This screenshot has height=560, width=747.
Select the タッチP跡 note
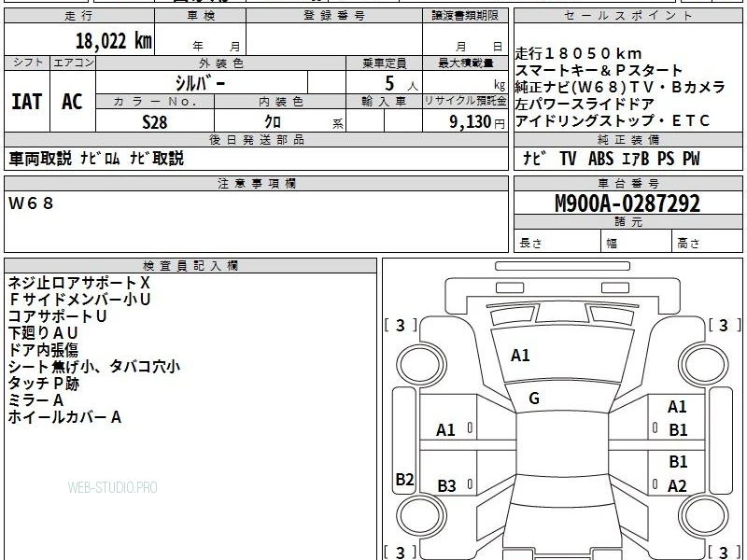point(43,384)
